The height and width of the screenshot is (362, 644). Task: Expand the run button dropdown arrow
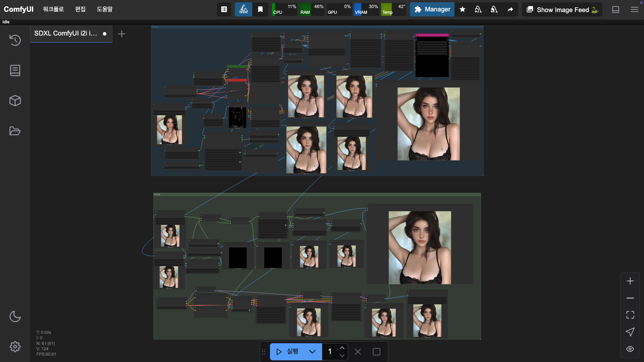click(312, 352)
